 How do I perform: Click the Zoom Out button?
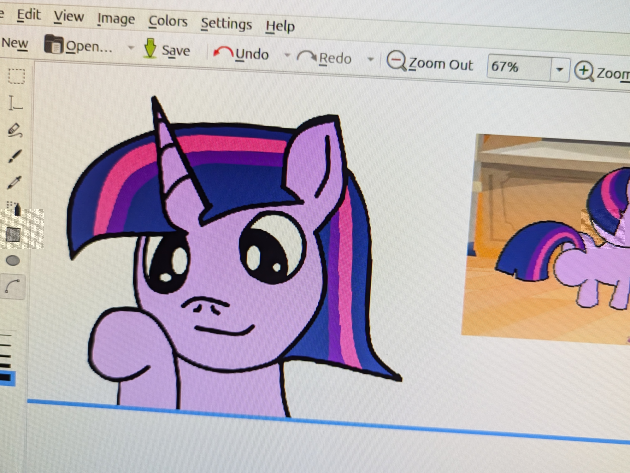(430, 63)
